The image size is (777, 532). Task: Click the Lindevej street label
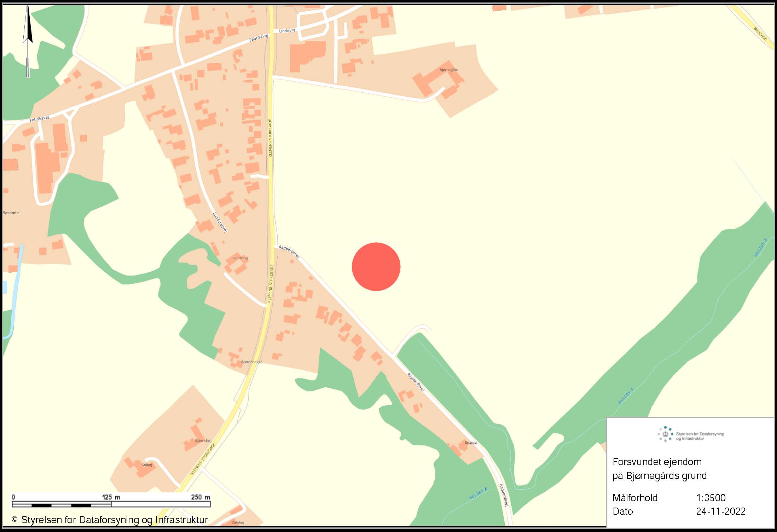tap(287, 31)
